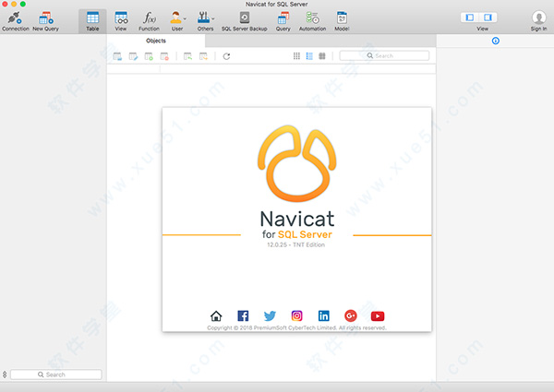Click the Navicat logo on splash
The image size is (554, 392).
(x=296, y=163)
